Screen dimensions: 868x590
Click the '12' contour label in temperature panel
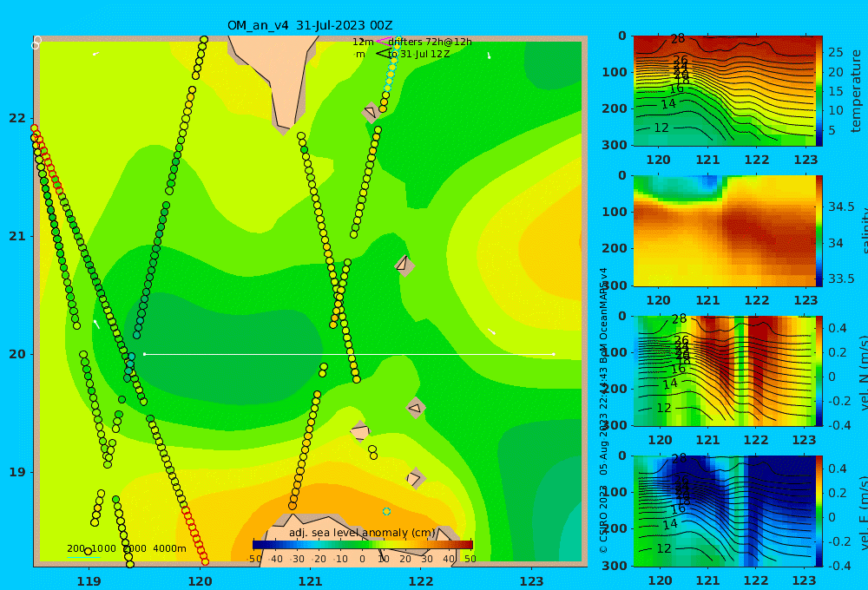tap(661, 128)
